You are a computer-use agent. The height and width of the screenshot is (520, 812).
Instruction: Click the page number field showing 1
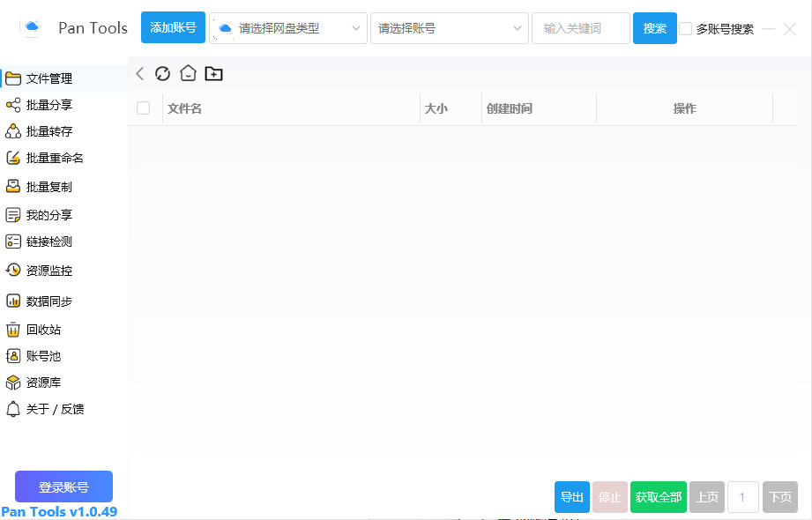coord(743,497)
